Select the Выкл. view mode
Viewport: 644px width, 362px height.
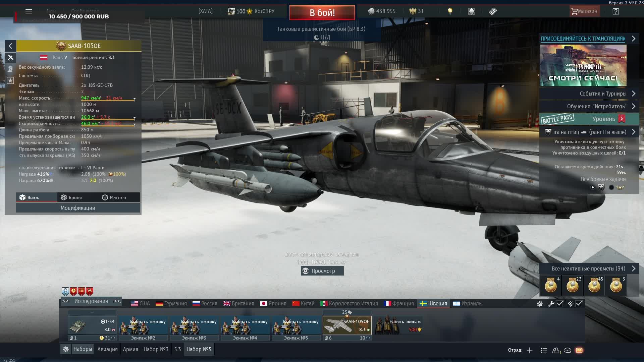click(37, 197)
